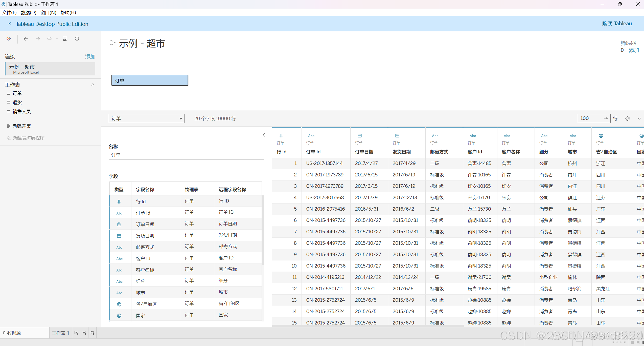Click the calendar icon beside 订单日期 field
Screen dimensions: 644x346
click(x=119, y=224)
